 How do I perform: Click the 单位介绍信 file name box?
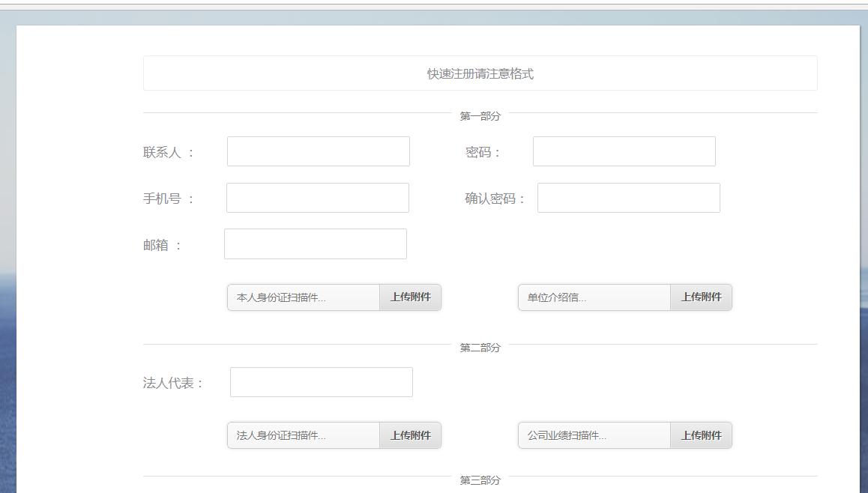pos(594,297)
